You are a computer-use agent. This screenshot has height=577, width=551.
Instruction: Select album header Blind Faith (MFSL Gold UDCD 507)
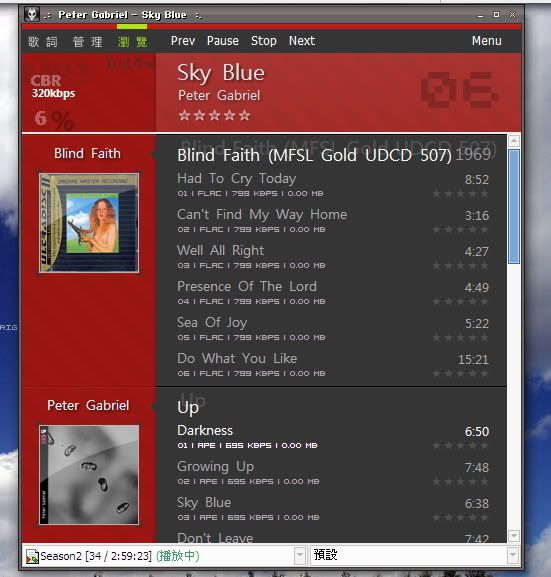coord(314,155)
